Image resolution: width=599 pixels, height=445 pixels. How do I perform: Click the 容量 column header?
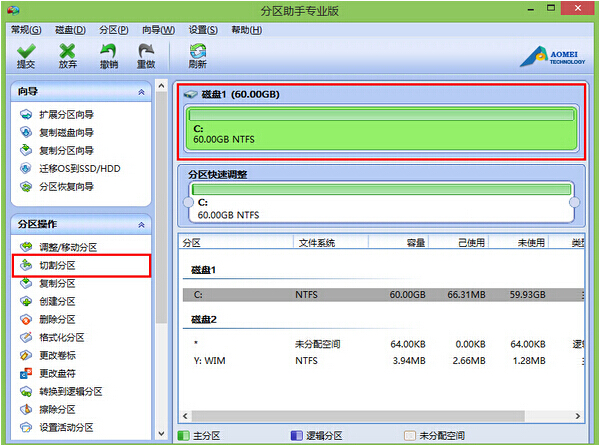click(x=399, y=243)
